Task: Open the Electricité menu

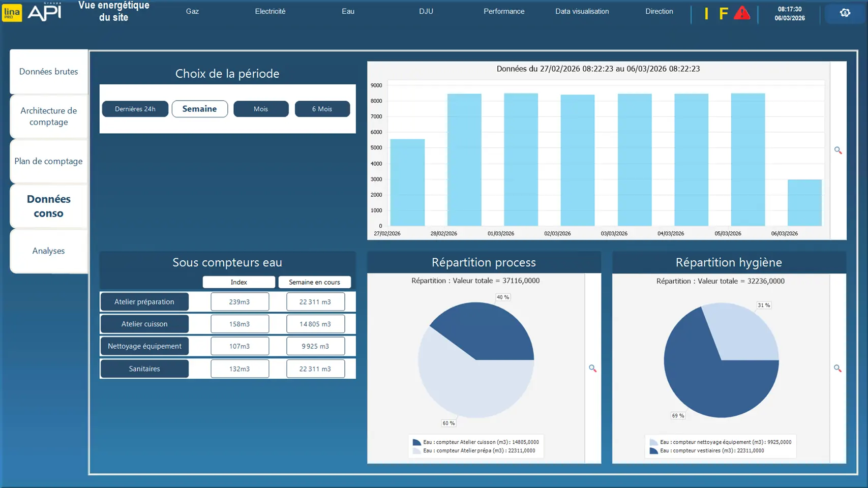Action: [270, 11]
